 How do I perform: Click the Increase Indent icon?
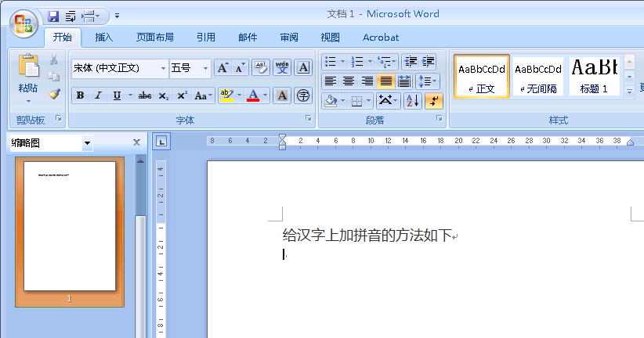(x=428, y=62)
